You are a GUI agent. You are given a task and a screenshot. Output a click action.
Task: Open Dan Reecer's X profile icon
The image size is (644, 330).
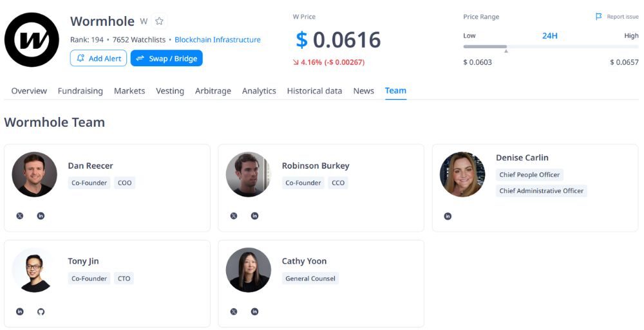point(20,216)
